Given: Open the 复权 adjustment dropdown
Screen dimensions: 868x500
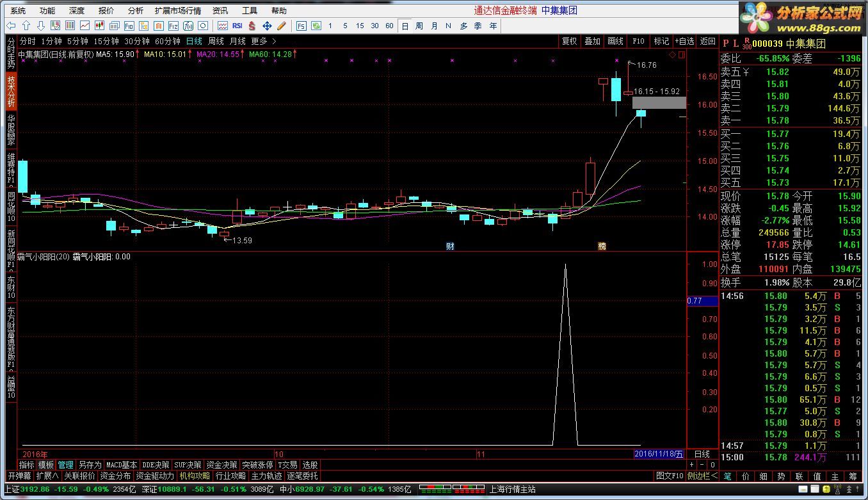Looking at the screenshot, I should [x=569, y=41].
